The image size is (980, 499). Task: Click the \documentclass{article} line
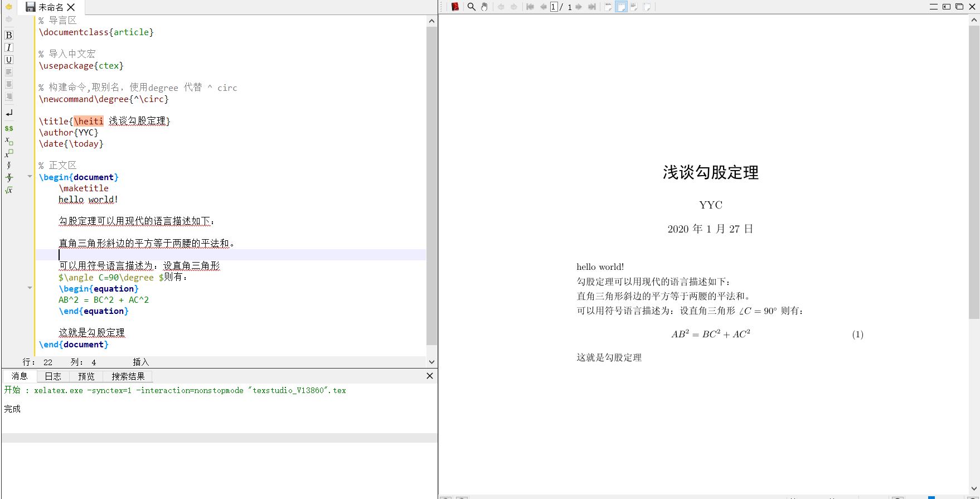pyautogui.click(x=96, y=32)
